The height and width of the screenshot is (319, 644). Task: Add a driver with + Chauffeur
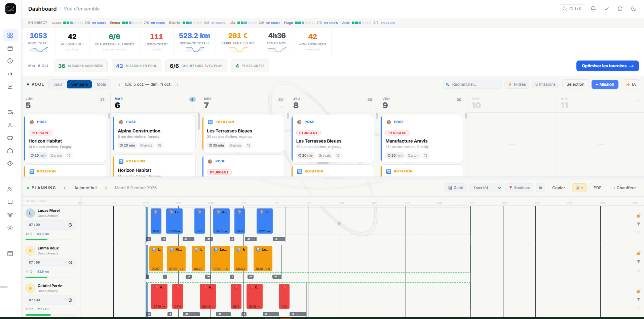click(624, 188)
